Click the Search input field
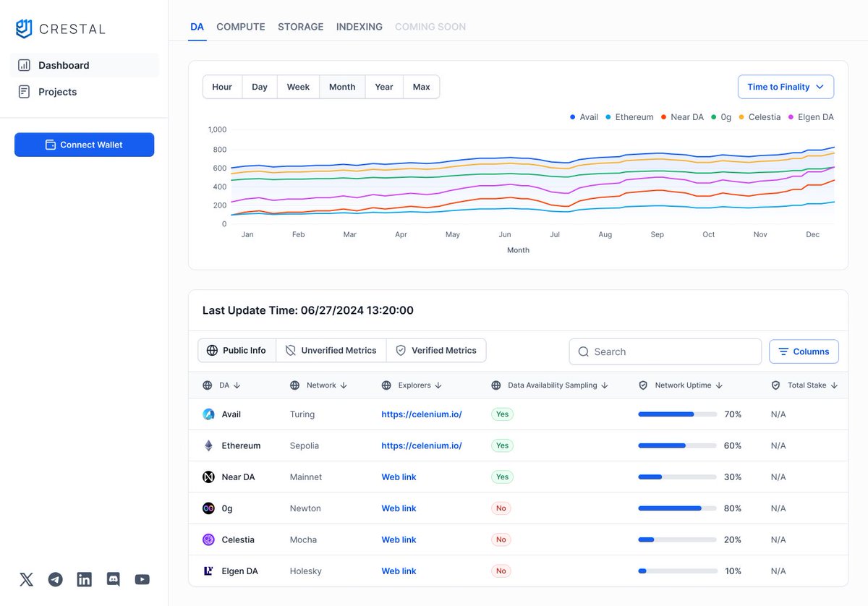Viewport: 868px width, 606px height. [x=665, y=351]
